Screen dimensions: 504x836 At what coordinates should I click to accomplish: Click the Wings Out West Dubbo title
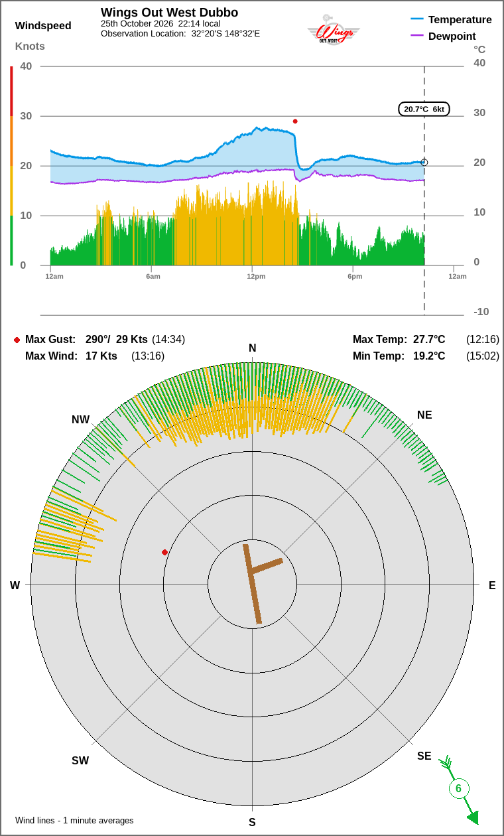169,13
